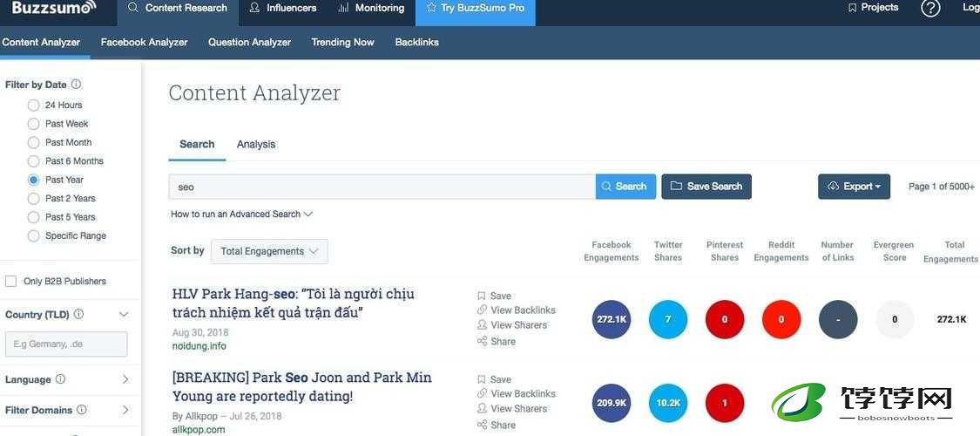
Task: Click the Page 1 of 5000+ text
Action: [x=942, y=187]
